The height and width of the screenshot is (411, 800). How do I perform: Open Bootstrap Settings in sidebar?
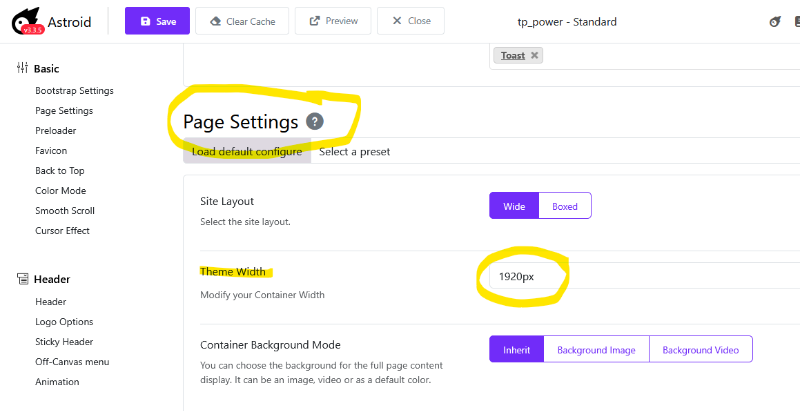click(x=74, y=91)
